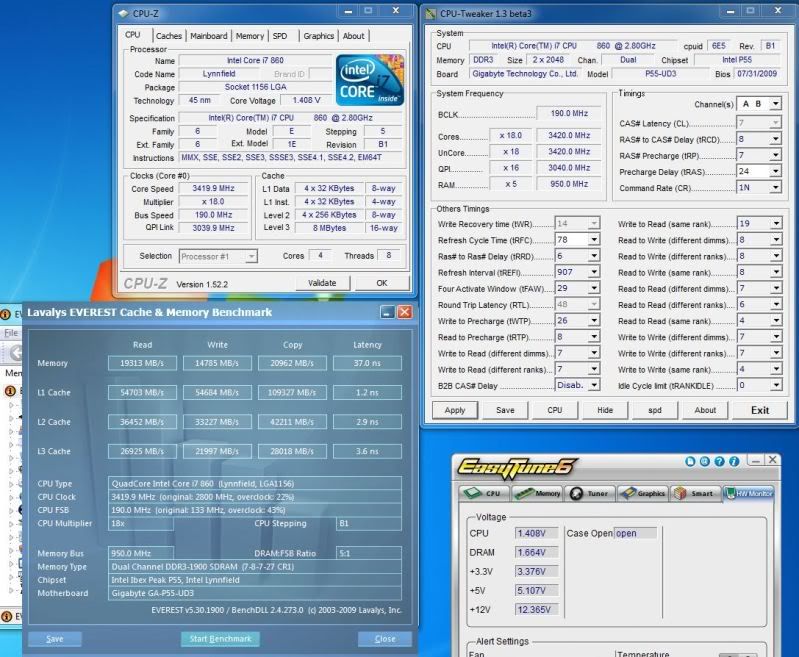Viewport: 799px width, 657px height.
Task: Click the BCLK 190.0 MHz field
Action: click(x=569, y=113)
